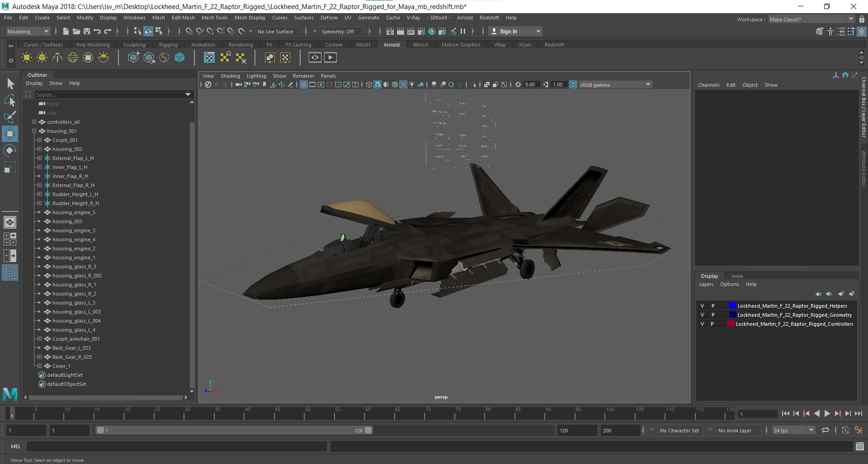The image size is (868, 464).
Task: Click the New Scene icon
Action: pos(66,31)
